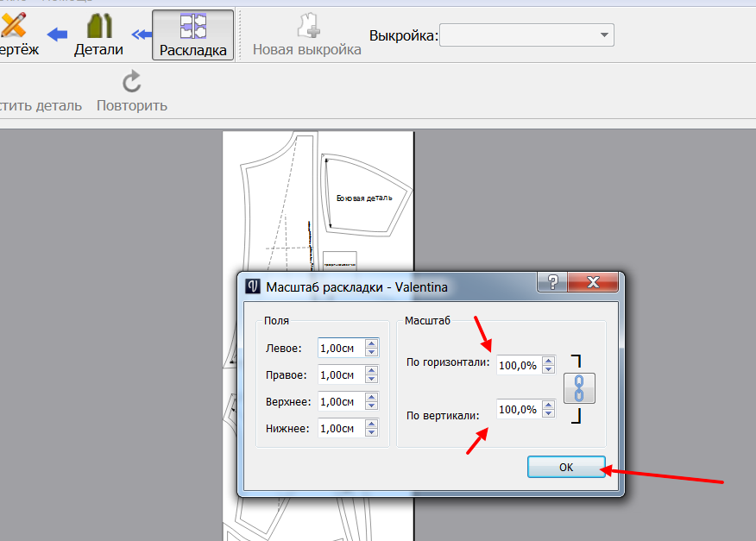Image resolution: width=756 pixels, height=541 pixels.
Task: Increase the По горизонтали scale percentage
Action: point(547,360)
